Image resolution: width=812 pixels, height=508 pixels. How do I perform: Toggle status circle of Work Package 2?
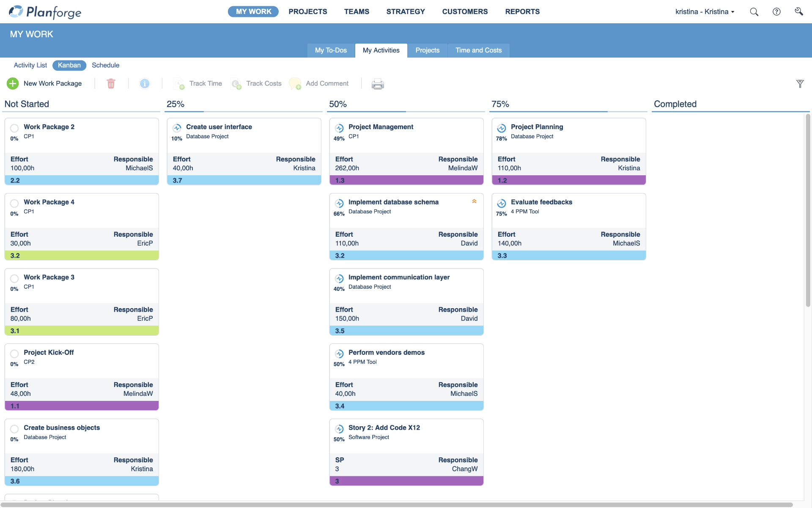click(x=14, y=128)
